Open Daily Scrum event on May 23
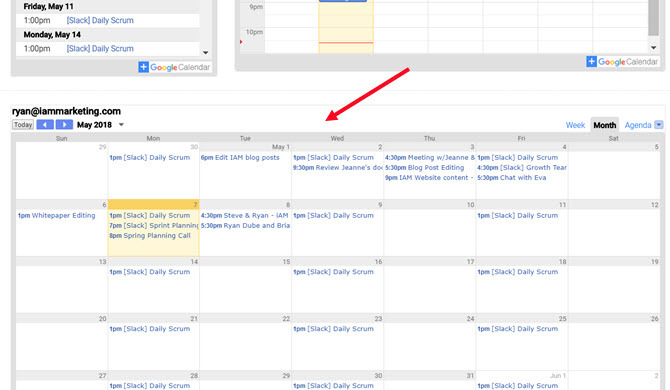Image resolution: width=670 pixels, height=390 pixels. click(x=333, y=329)
